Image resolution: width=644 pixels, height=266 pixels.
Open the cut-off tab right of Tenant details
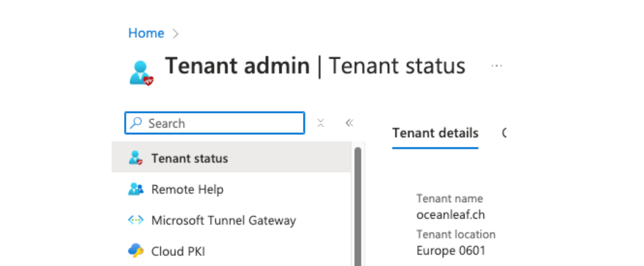coord(504,133)
